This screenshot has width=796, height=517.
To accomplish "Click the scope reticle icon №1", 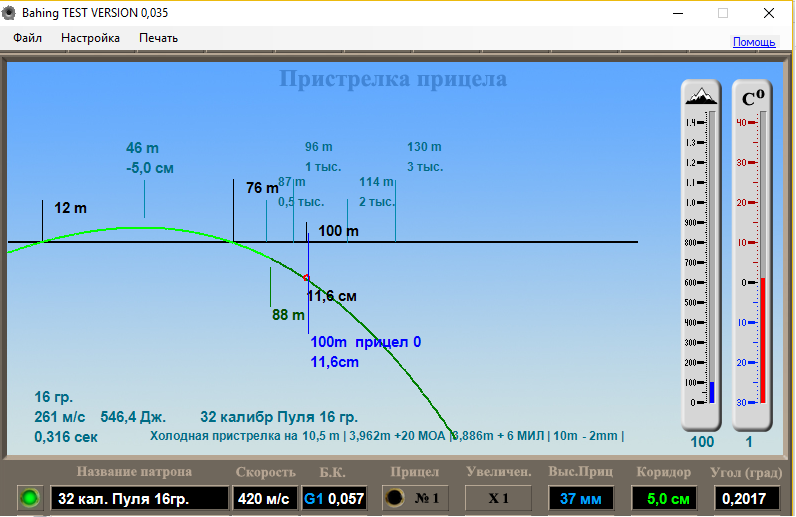I will tap(412, 498).
